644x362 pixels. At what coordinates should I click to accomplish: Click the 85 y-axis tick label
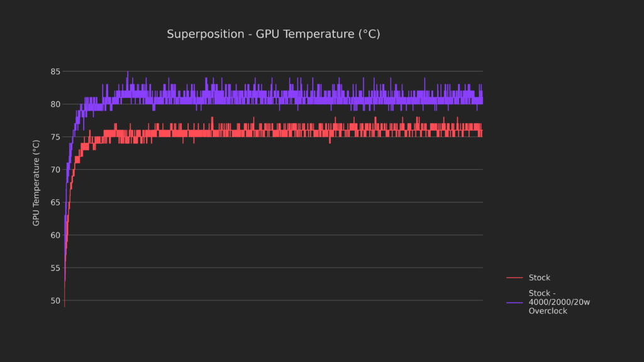pos(55,72)
